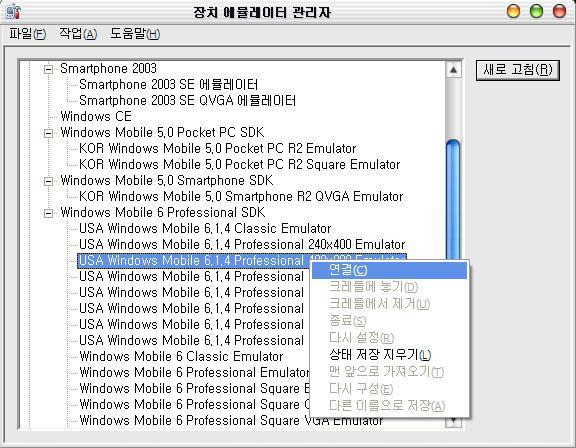Select the Windows CE tree item
The height and width of the screenshot is (448, 576).
96,117
